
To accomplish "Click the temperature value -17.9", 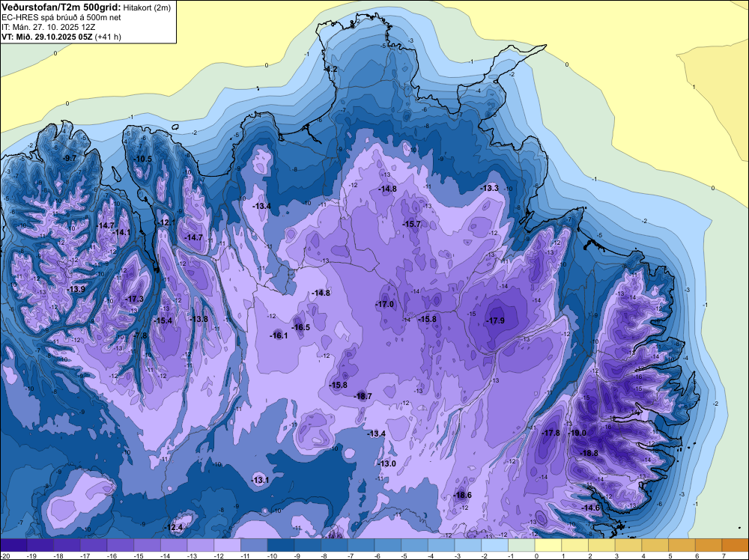I will tap(495, 321).
